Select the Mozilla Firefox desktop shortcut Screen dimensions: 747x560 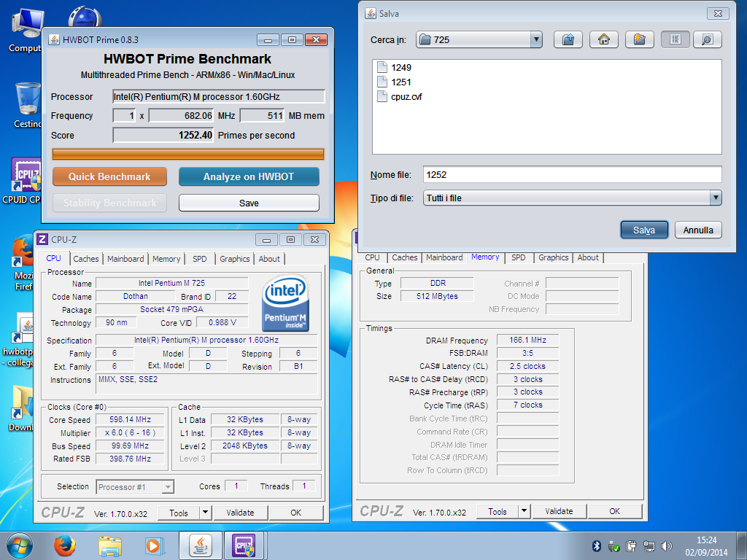point(23,262)
